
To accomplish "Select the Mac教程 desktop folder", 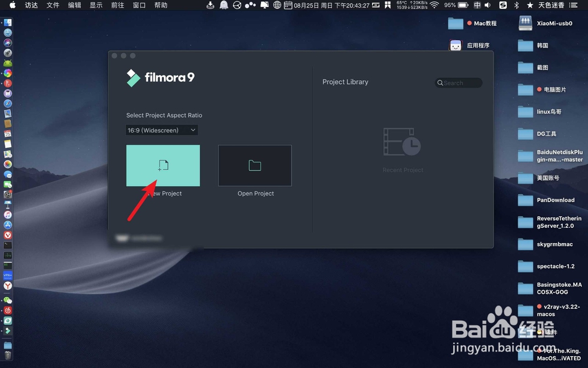I will click(x=472, y=24).
